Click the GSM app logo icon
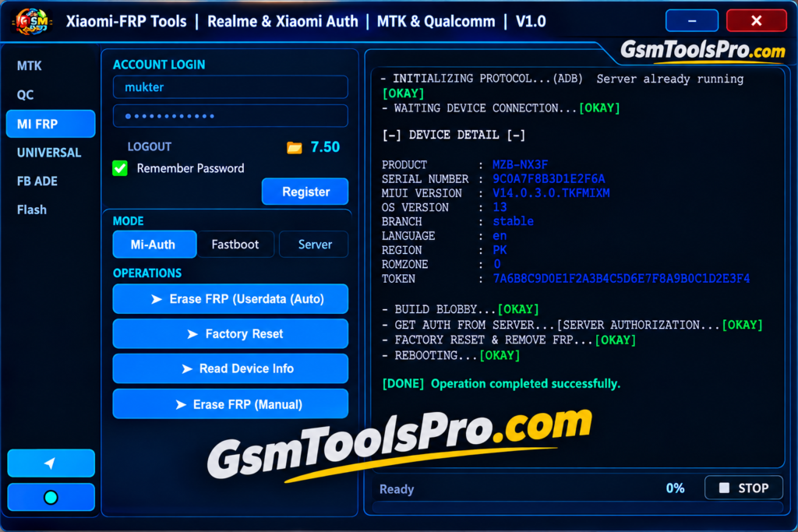Viewport: 798px width, 532px height. [33, 21]
